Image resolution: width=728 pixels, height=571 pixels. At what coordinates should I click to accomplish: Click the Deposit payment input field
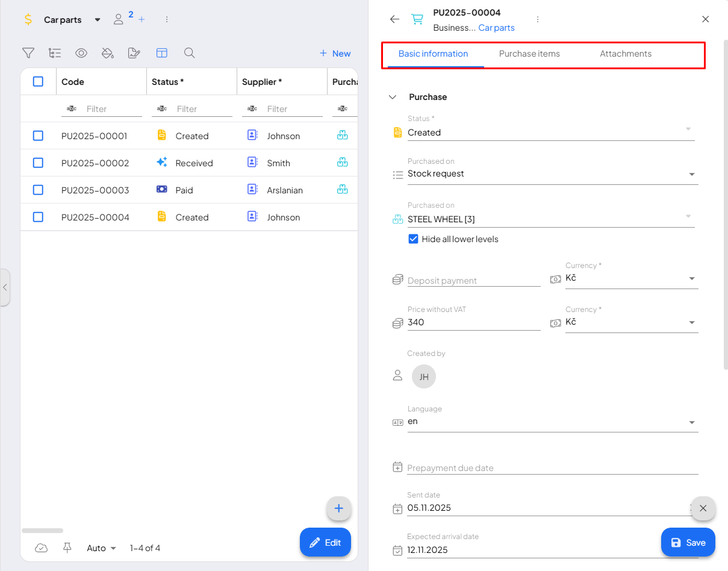pyautogui.click(x=473, y=281)
